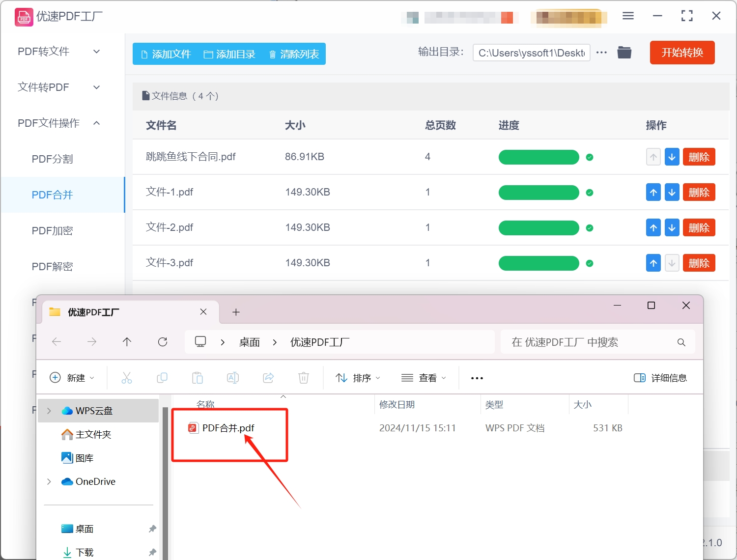The width and height of the screenshot is (737, 560).
Task: Move 文件-3.pdf up with the arrow
Action: click(x=653, y=263)
